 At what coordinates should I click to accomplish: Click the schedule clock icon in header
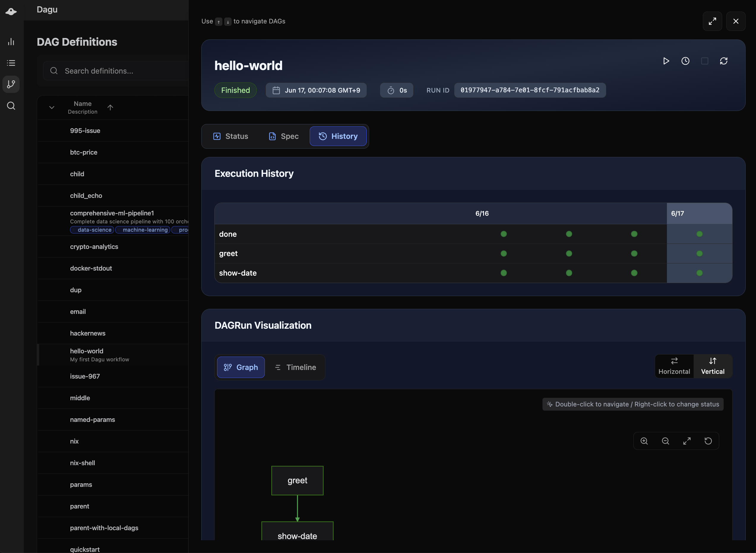685,61
